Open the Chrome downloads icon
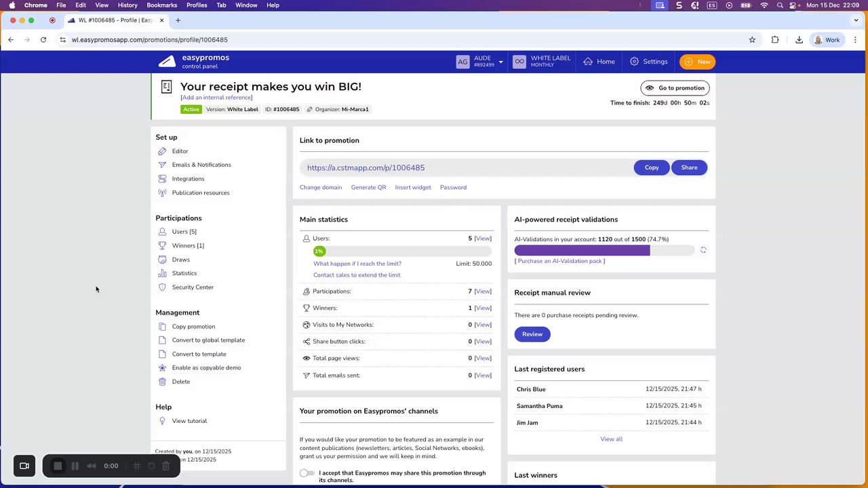 pyautogui.click(x=799, y=40)
